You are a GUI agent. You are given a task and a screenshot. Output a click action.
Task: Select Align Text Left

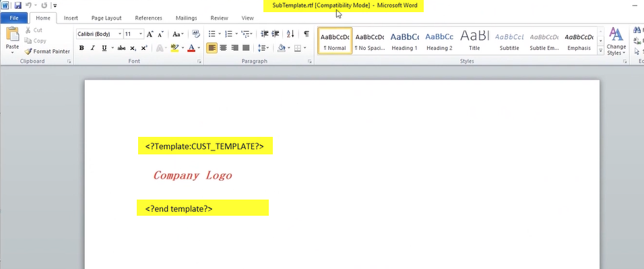coord(212,48)
